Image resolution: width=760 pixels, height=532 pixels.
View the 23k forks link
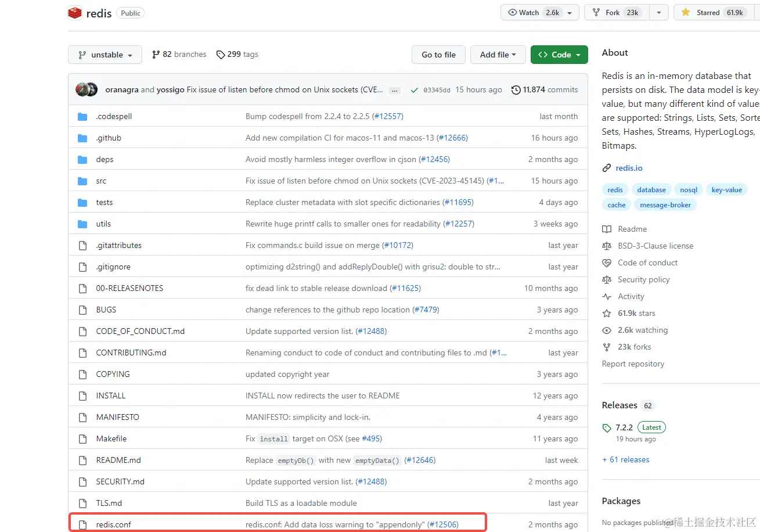tap(635, 347)
